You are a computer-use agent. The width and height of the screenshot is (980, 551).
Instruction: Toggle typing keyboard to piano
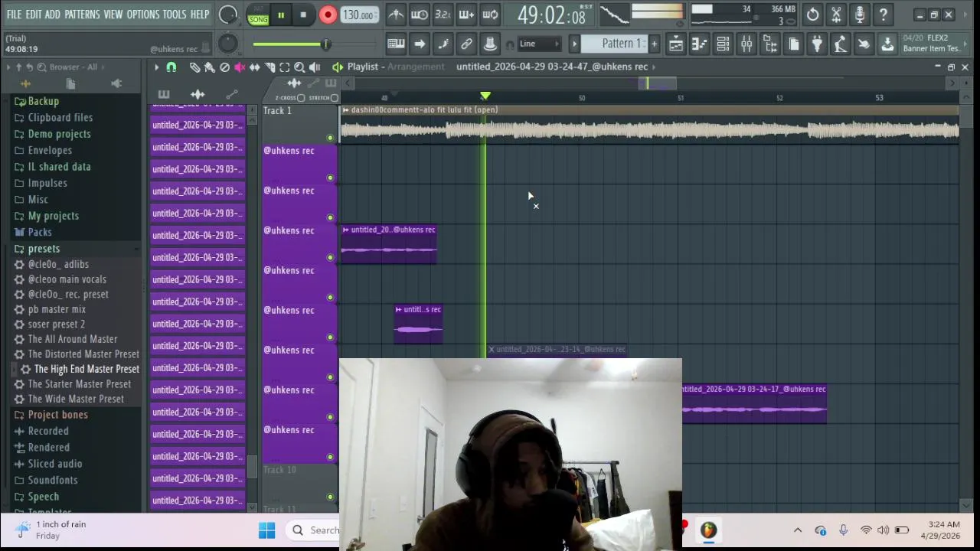click(x=396, y=44)
